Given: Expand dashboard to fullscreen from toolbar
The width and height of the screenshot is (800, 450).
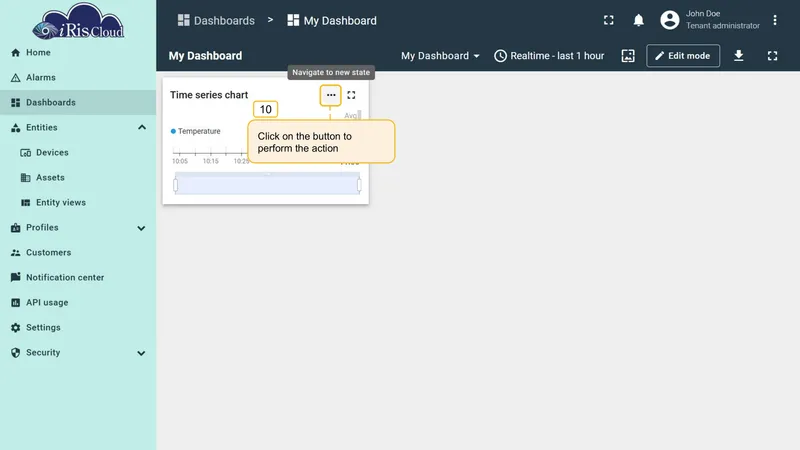Looking at the screenshot, I should click(x=772, y=56).
